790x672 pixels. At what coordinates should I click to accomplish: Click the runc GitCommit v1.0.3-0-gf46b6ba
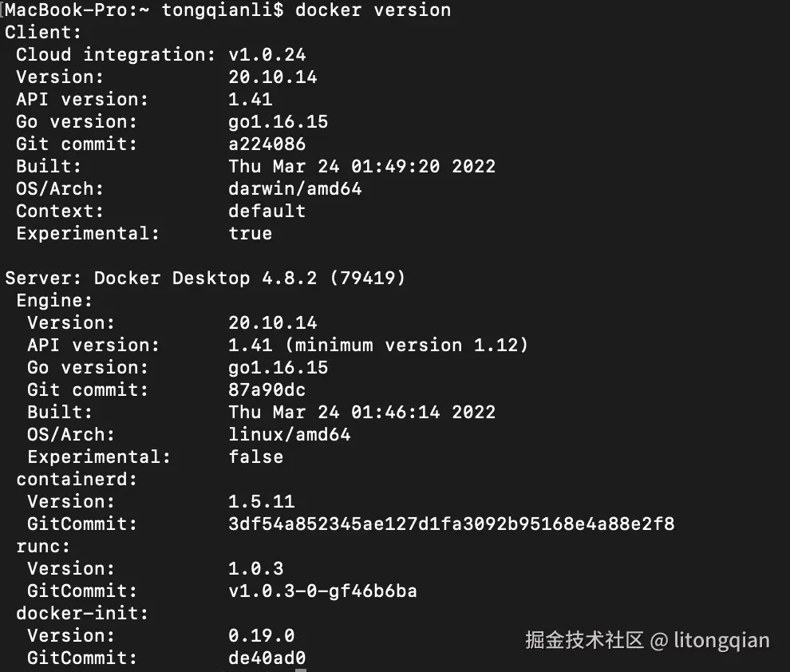pyautogui.click(x=322, y=591)
